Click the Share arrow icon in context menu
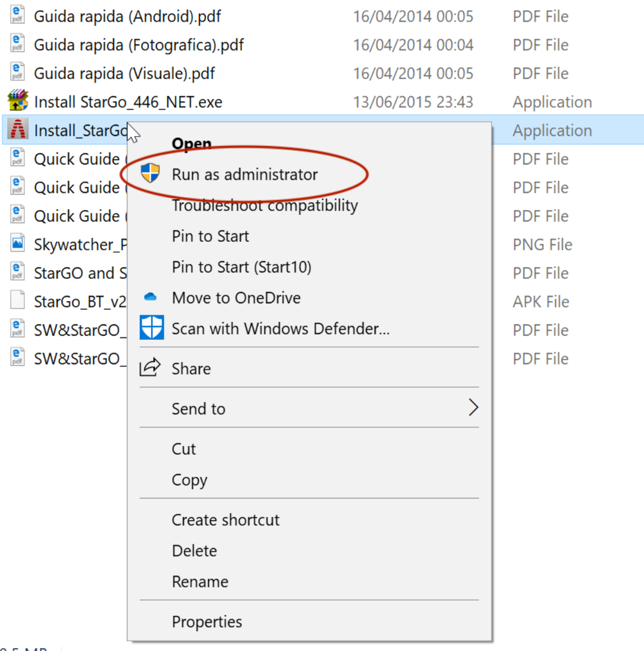The height and width of the screenshot is (651, 644). click(x=150, y=367)
